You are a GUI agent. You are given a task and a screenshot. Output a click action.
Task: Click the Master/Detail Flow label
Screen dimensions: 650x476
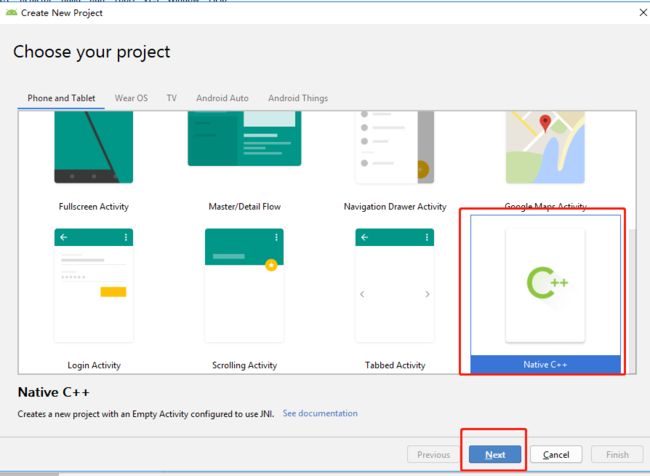pos(245,206)
